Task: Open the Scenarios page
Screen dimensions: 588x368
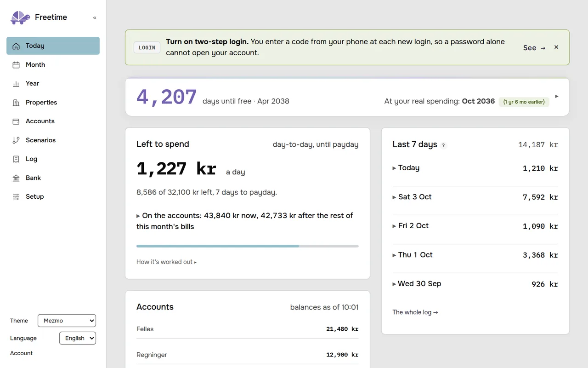Action: point(53,140)
